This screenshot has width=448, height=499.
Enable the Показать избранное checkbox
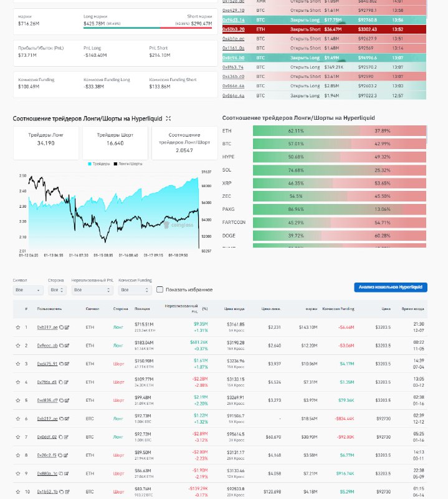160,289
